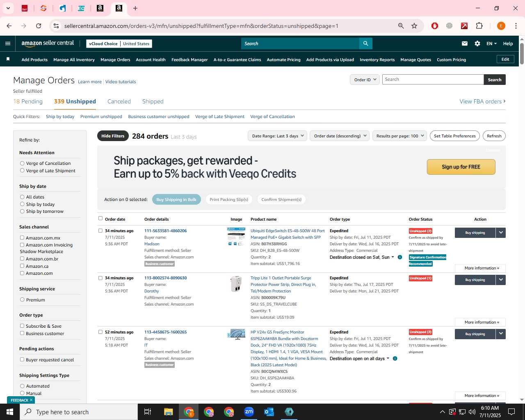Open Windows Start menu
525x420 pixels.
point(10,412)
